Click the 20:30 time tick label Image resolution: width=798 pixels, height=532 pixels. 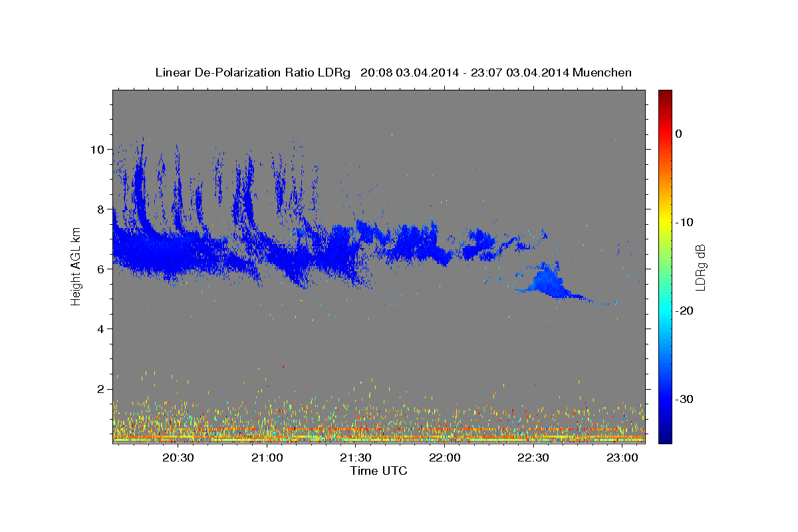[x=178, y=458]
